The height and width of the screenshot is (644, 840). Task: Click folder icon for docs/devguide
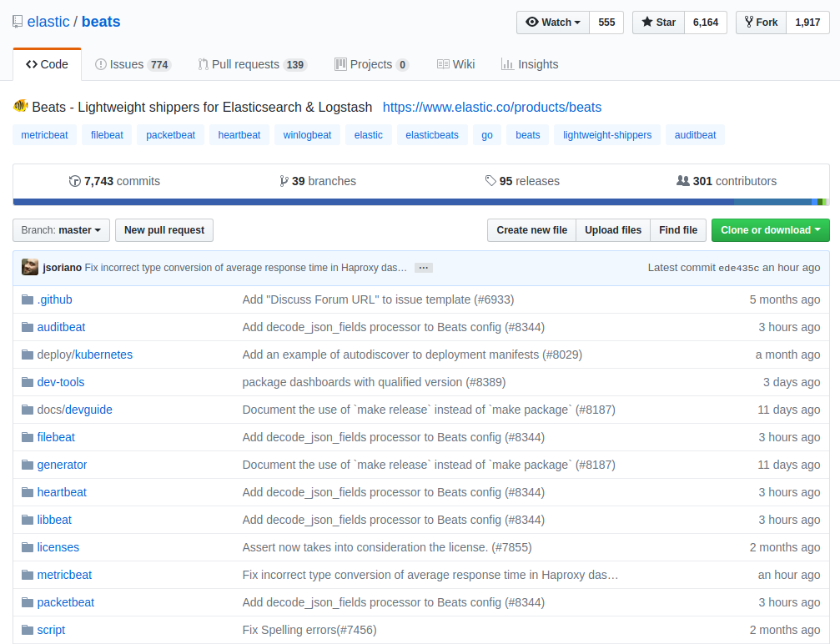[x=28, y=410]
